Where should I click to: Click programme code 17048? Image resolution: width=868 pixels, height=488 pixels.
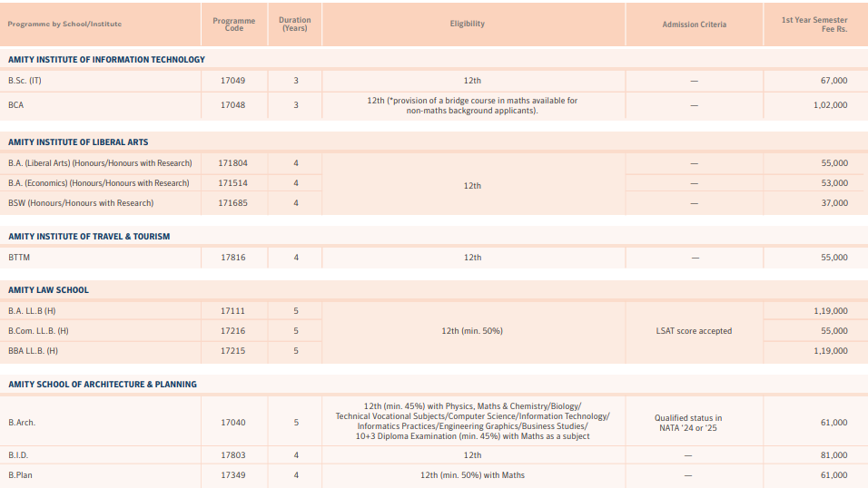point(233,105)
